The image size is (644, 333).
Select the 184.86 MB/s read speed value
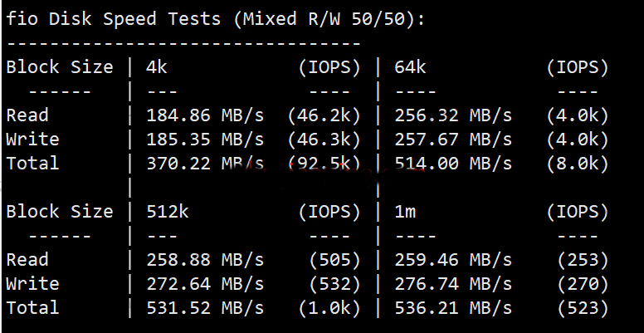205,115
